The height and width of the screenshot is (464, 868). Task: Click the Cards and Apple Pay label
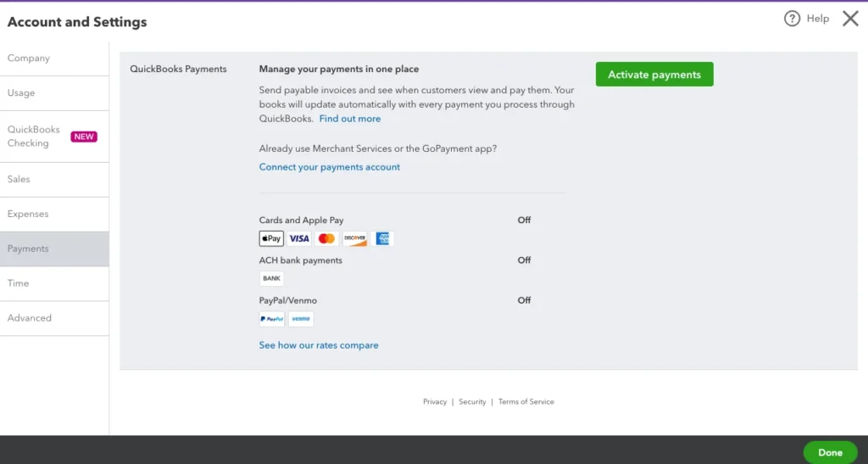pos(301,220)
